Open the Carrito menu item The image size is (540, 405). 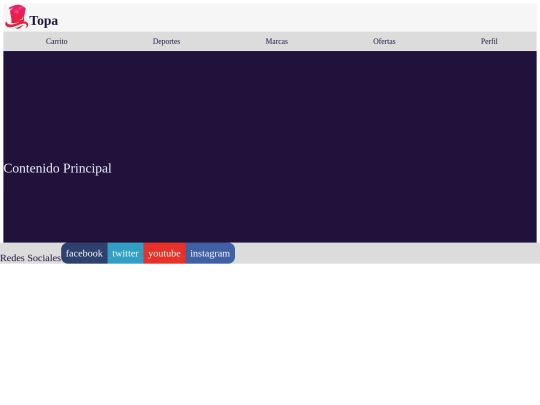pyautogui.click(x=56, y=41)
